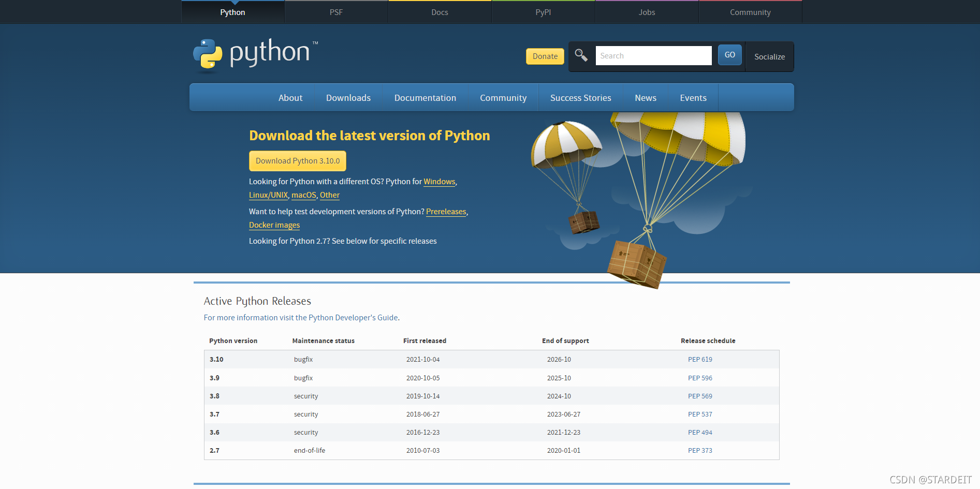Screen dimensions: 980x489
Task: Open the Docker images link
Action: pyautogui.click(x=274, y=225)
